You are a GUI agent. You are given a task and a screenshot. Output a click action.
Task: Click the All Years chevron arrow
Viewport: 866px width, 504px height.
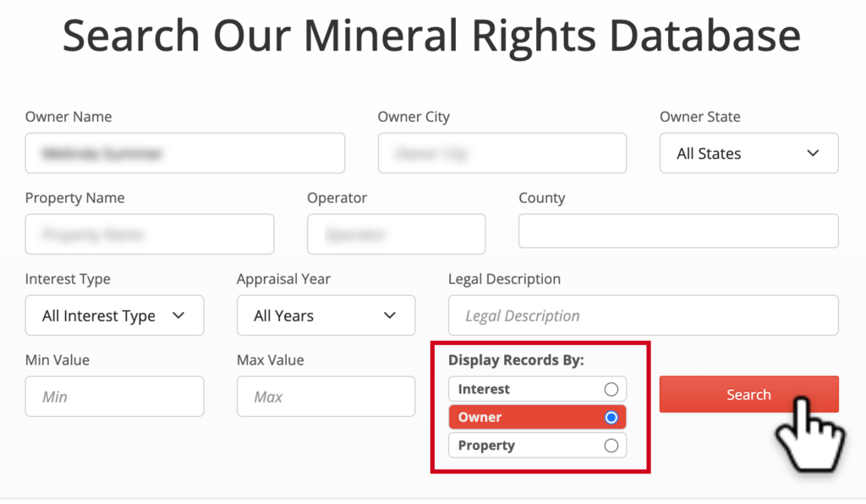point(390,315)
